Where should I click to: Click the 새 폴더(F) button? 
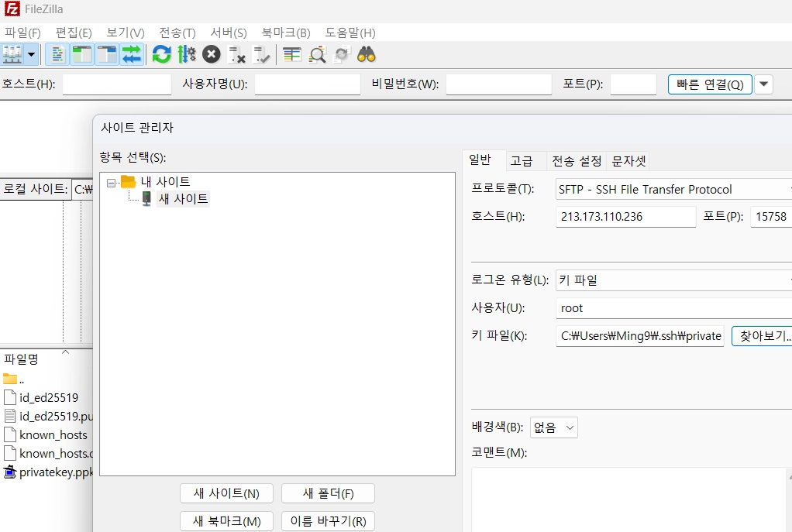(328, 493)
